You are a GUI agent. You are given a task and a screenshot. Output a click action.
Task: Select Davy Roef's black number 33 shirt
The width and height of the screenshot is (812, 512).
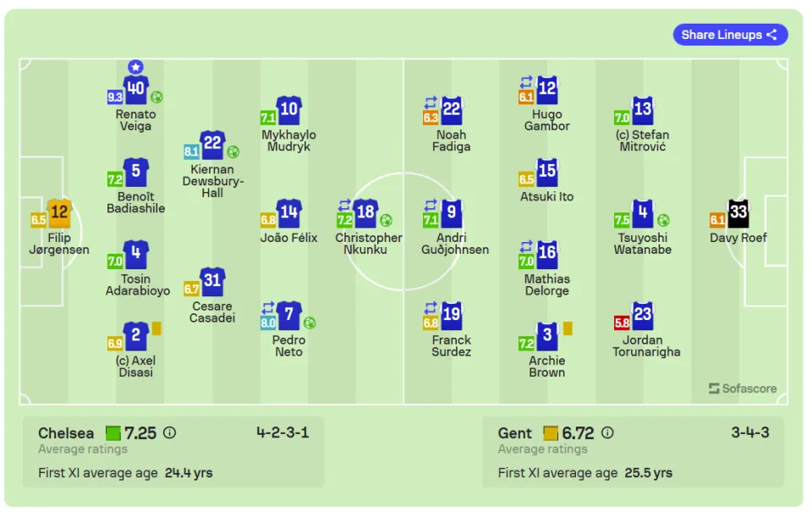pyautogui.click(x=738, y=213)
